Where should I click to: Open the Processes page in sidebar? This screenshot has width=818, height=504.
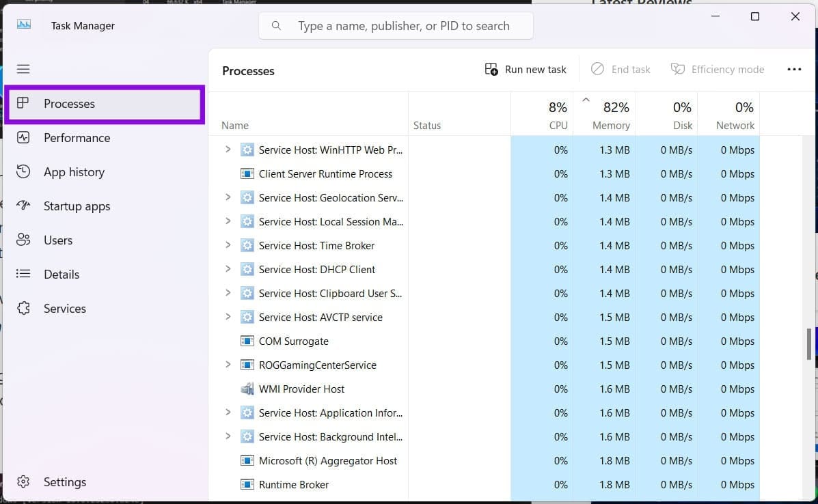tap(105, 104)
